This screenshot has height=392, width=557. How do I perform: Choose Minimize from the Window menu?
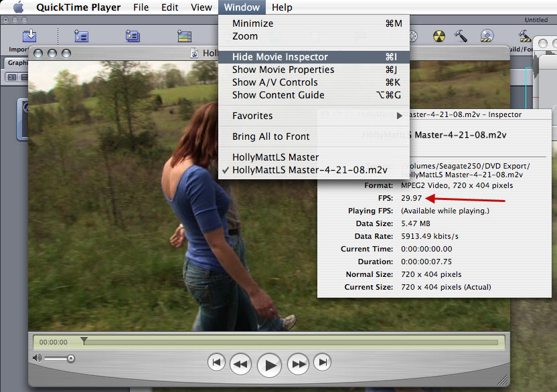point(314,23)
